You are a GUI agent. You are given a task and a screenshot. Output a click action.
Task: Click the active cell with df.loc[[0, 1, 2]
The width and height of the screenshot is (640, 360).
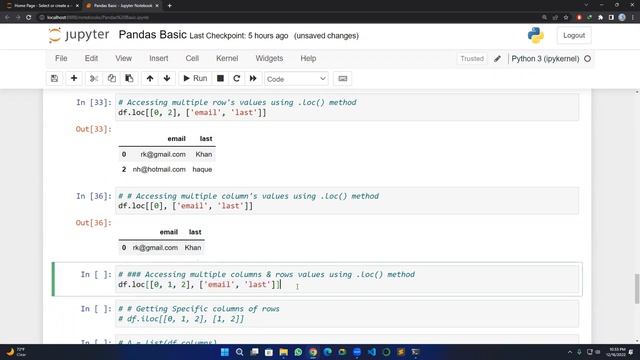(x=347, y=279)
